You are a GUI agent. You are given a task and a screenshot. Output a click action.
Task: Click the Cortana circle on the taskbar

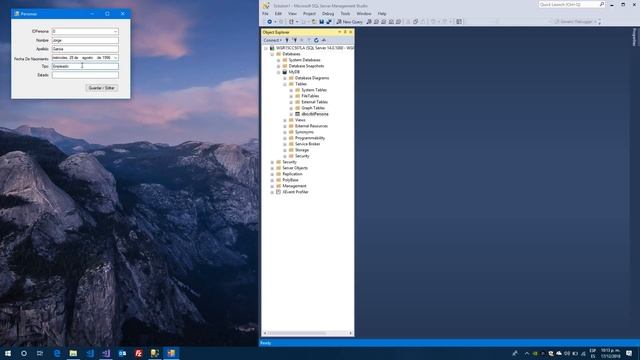[x=24, y=353]
